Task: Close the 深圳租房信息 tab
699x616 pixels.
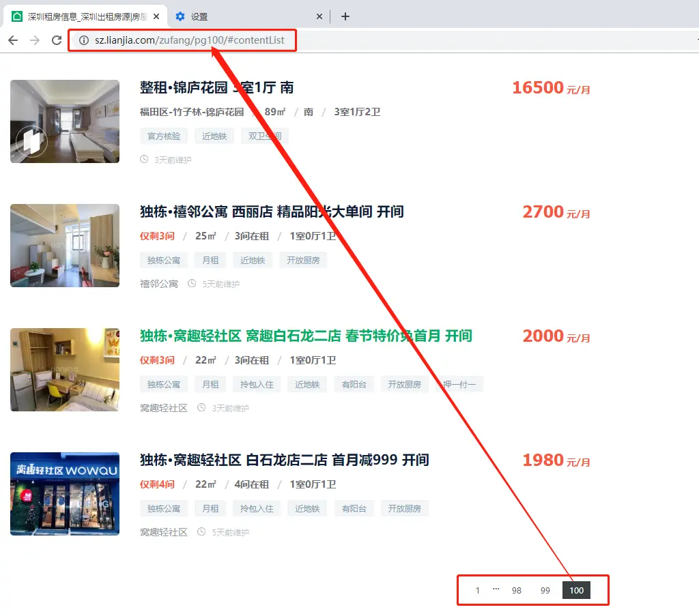Action: [156, 16]
